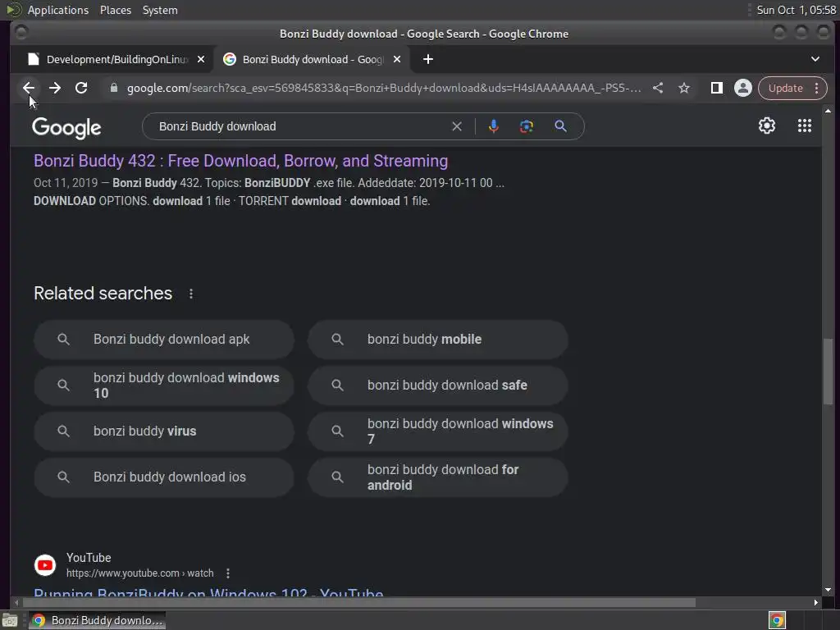Click the Related searches heading

(103, 294)
